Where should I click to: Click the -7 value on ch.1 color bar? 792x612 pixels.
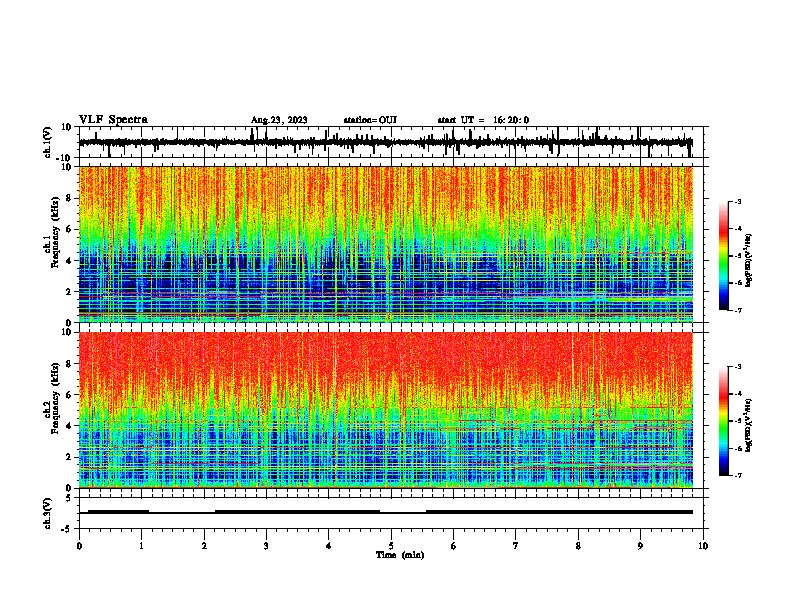[737, 310]
